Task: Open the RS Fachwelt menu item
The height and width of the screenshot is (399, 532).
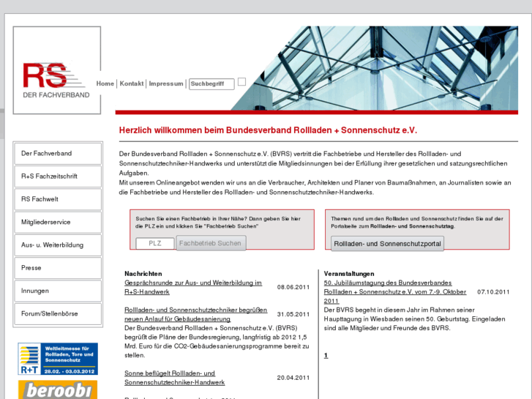Action: point(58,199)
